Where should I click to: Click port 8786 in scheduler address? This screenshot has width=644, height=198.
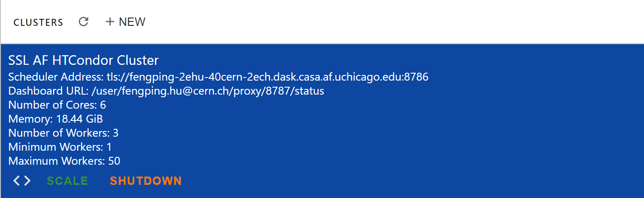(x=416, y=77)
